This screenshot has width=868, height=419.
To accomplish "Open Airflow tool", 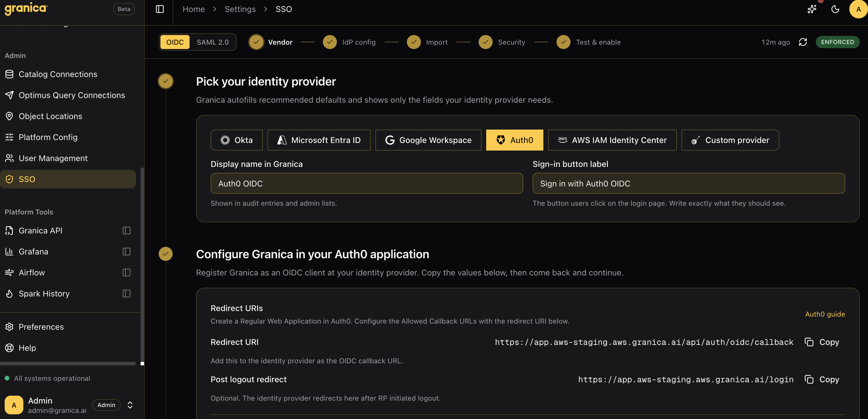I will (32, 273).
